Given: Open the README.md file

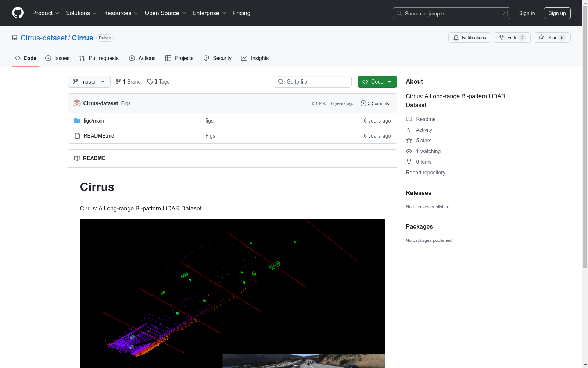Looking at the screenshot, I should tap(99, 136).
